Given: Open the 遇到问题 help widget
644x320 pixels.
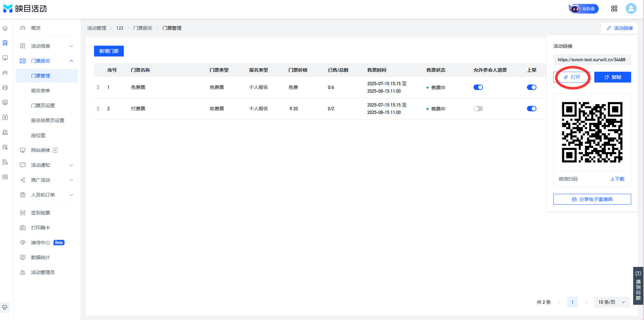Looking at the screenshot, I should pyautogui.click(x=638, y=286).
